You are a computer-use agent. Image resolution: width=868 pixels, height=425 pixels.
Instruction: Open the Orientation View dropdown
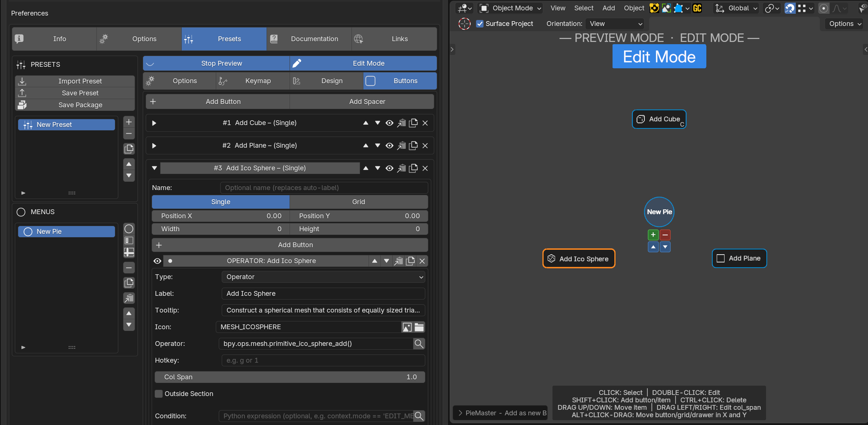(x=614, y=24)
